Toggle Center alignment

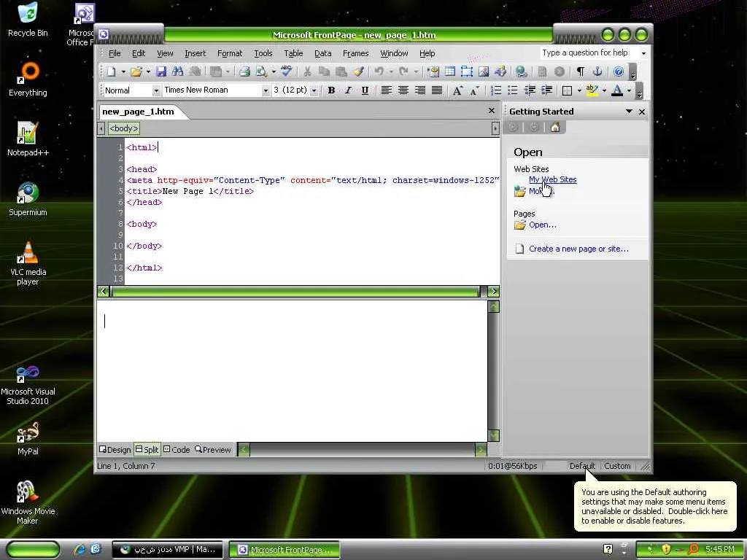coord(403,90)
